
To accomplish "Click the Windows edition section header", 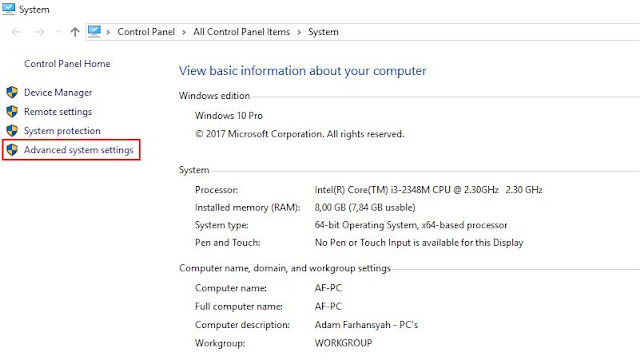I will pyautogui.click(x=214, y=96).
